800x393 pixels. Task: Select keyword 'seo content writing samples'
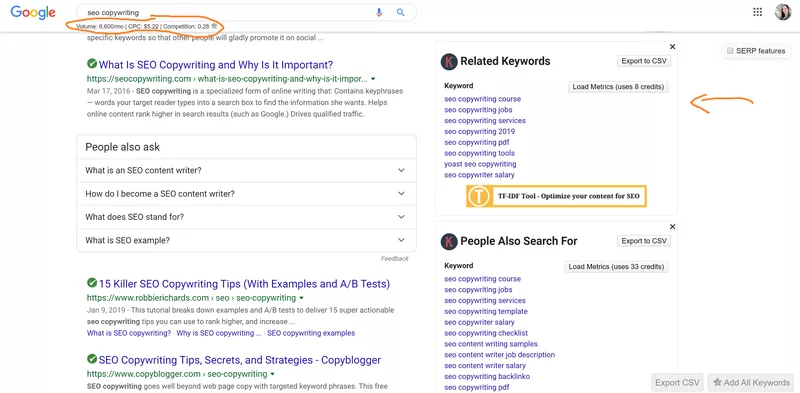click(x=491, y=344)
